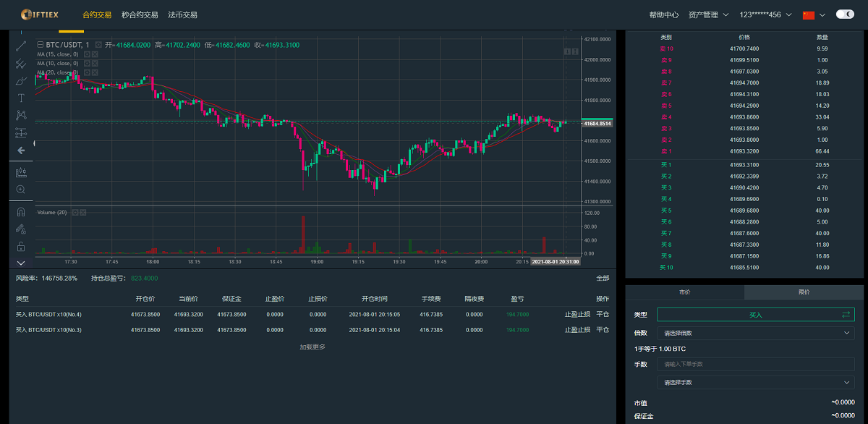Open the 资产管理 dropdown menu
The width and height of the screenshot is (868, 424).
click(708, 14)
